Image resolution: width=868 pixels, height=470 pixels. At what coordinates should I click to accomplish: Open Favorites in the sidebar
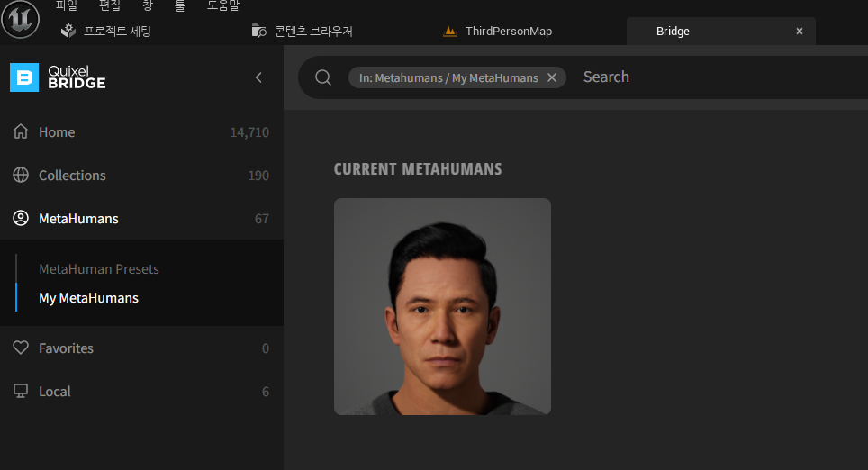coord(141,348)
